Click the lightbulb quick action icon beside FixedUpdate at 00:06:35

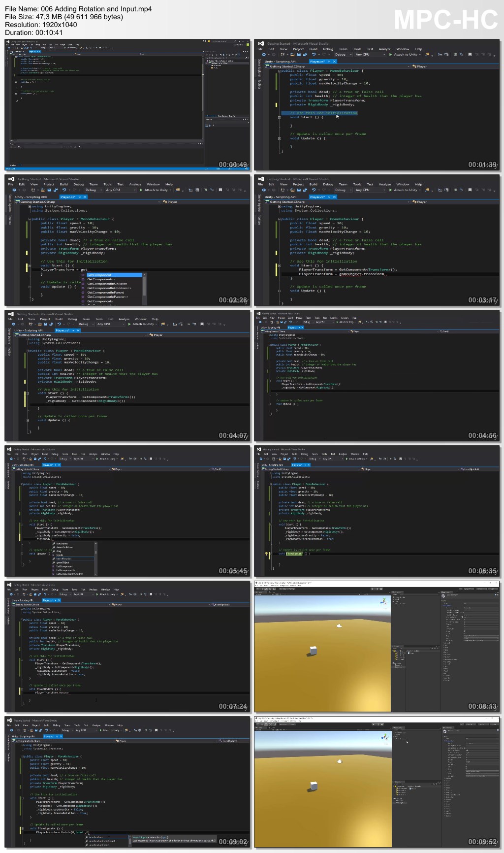[x=266, y=554]
